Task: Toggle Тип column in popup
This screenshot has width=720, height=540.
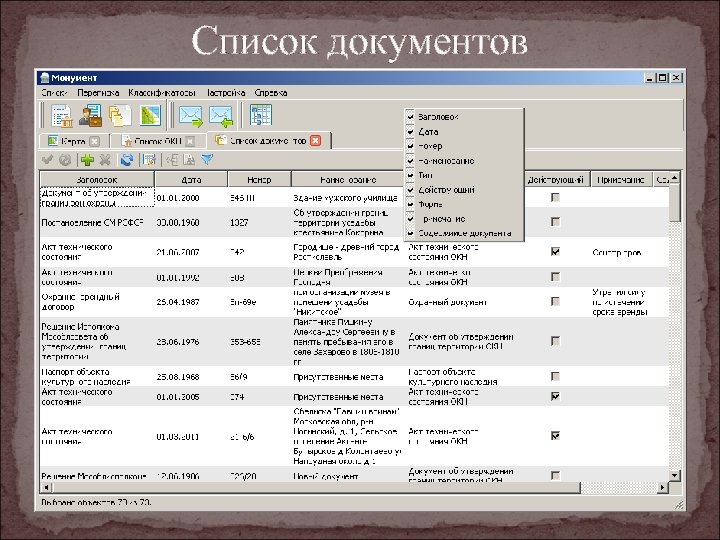Action: pos(464,175)
